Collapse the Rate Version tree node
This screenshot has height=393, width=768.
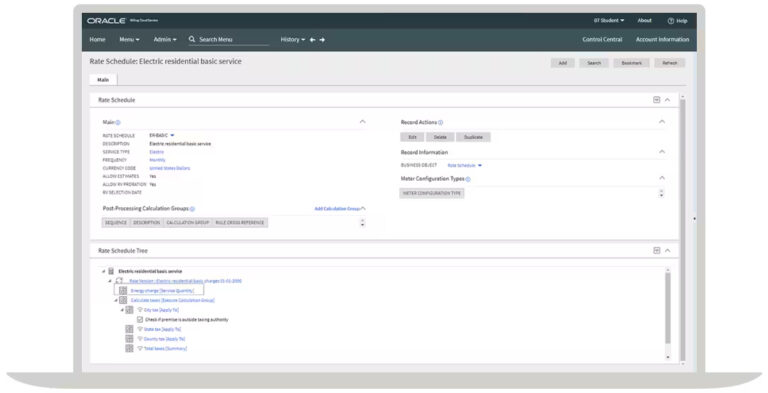pyautogui.click(x=110, y=281)
